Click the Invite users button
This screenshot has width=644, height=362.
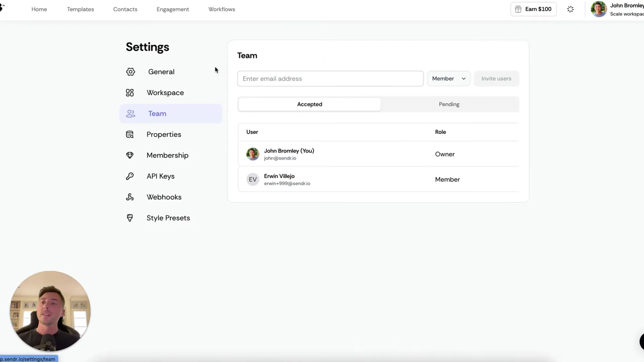[x=496, y=78]
